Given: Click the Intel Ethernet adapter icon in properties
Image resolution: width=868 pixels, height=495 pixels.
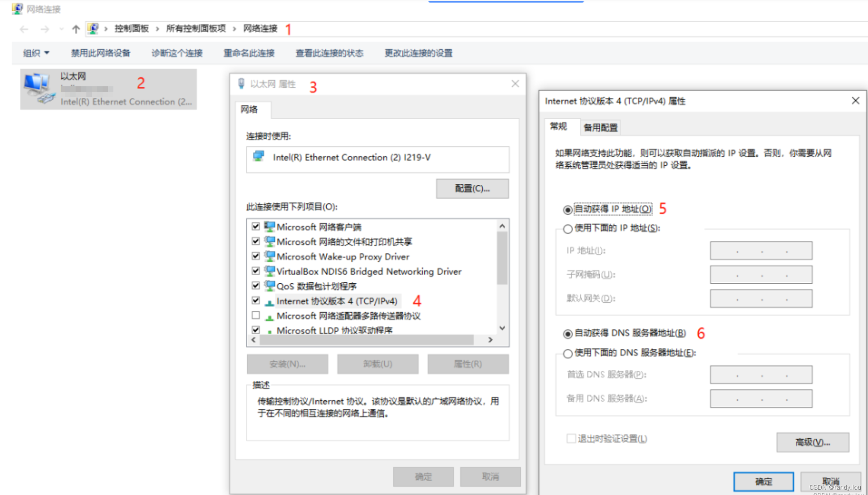Looking at the screenshot, I should [259, 156].
